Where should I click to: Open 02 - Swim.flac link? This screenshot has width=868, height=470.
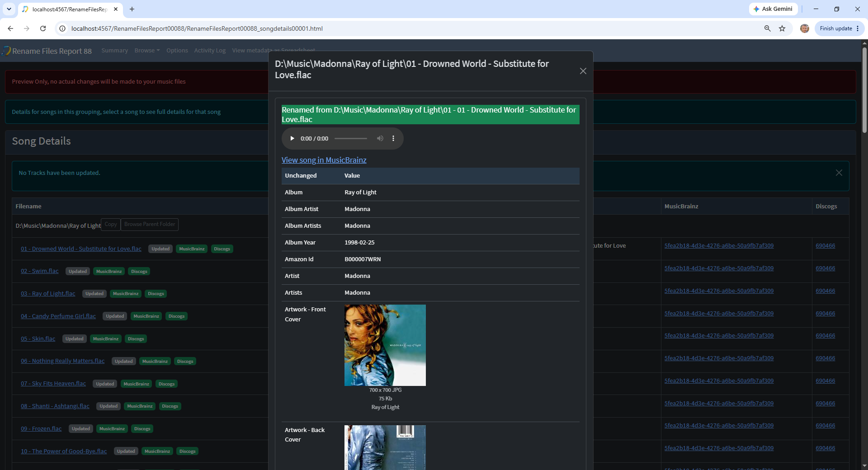tap(40, 271)
